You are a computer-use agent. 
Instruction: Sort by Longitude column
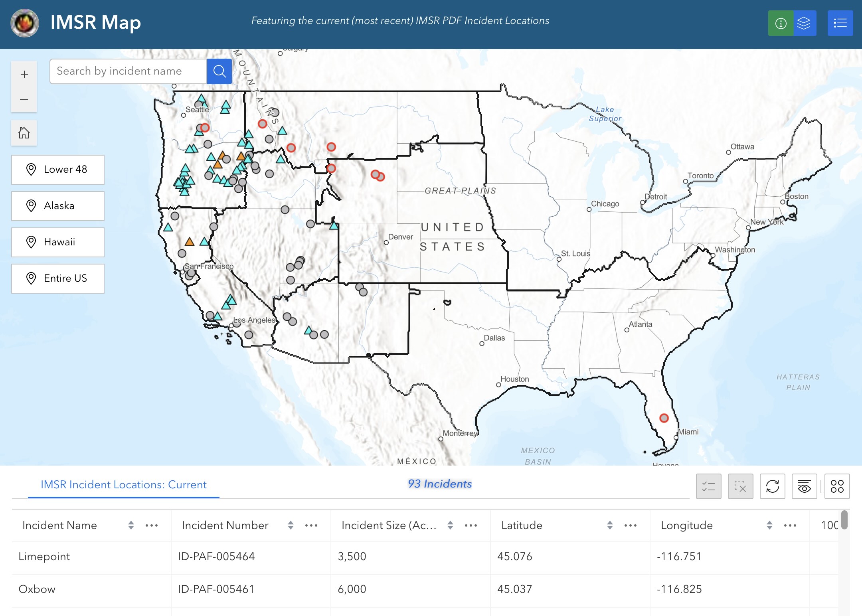[769, 525]
